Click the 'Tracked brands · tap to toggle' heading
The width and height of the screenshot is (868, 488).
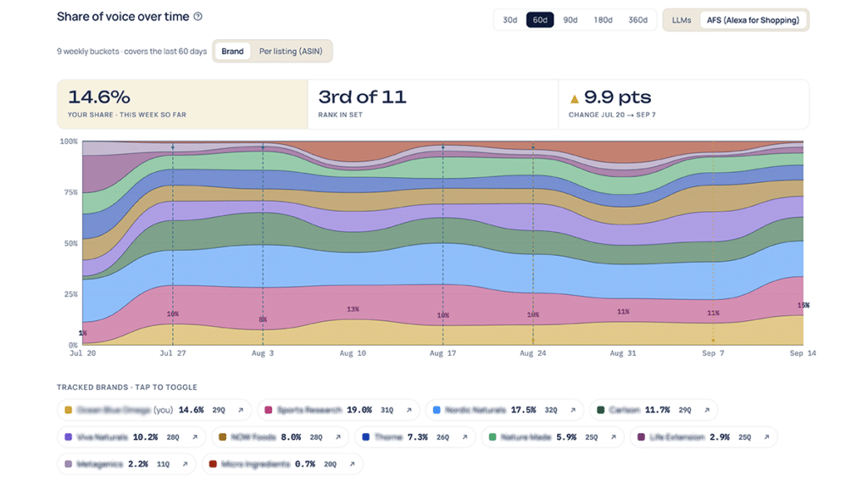tap(127, 387)
